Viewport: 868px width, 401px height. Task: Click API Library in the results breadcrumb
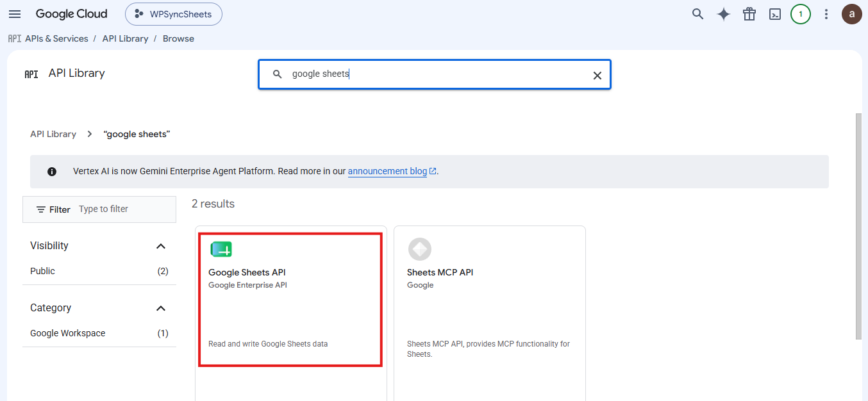pyautogui.click(x=53, y=134)
